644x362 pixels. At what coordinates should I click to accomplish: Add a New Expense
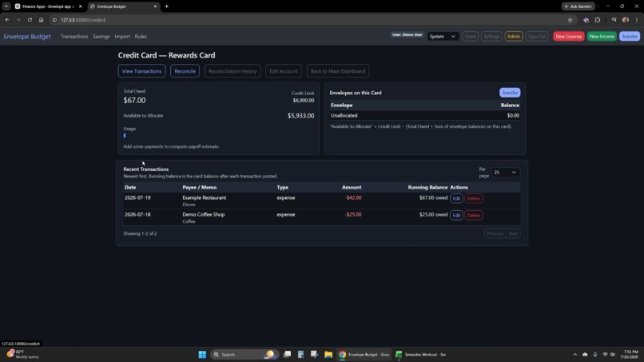(x=568, y=37)
